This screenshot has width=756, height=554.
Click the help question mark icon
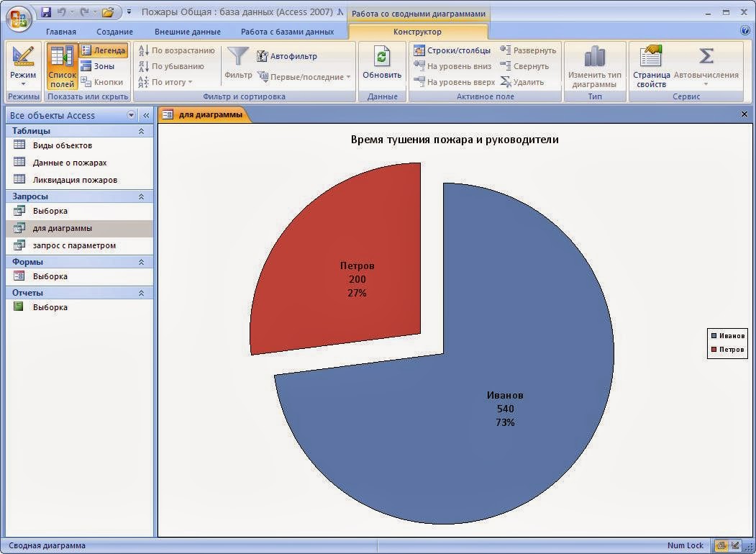[745, 31]
